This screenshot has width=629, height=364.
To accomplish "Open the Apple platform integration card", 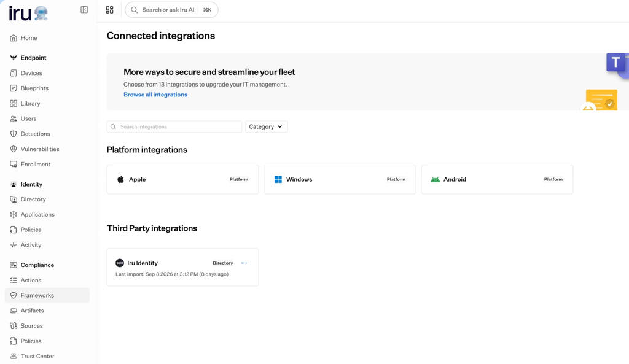I will (x=182, y=179).
